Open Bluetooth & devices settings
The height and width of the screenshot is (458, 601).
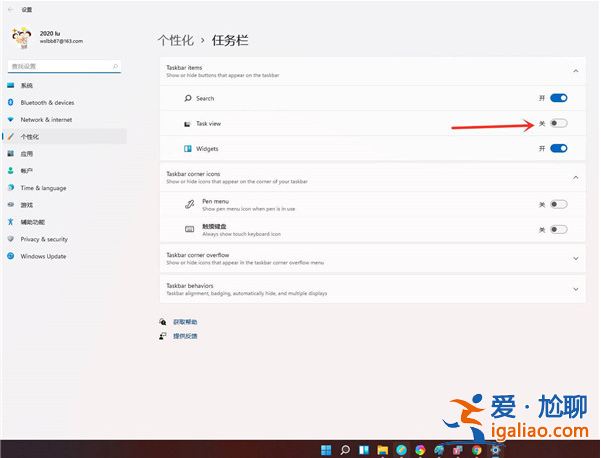tap(63, 102)
